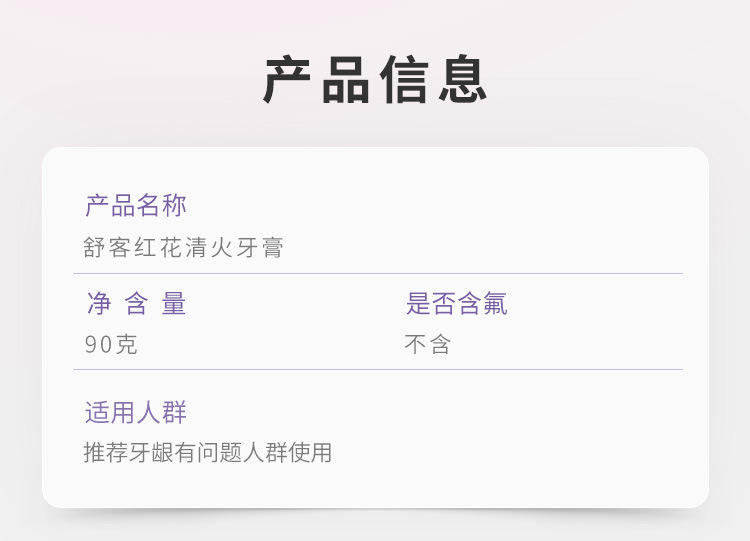Click the character 信 in the main heading
This screenshot has height=541, width=750.
tap(404, 80)
